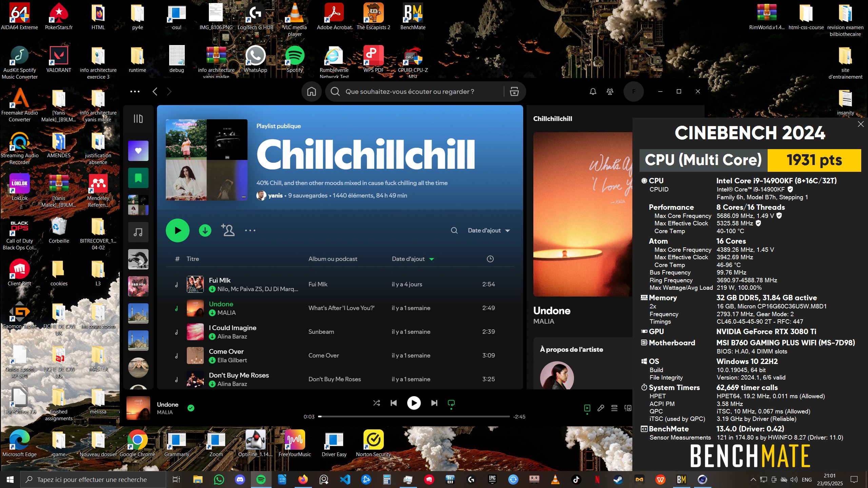Image resolution: width=868 pixels, height=488 pixels.
Task: Open Undone title in right panel
Action: point(552,311)
